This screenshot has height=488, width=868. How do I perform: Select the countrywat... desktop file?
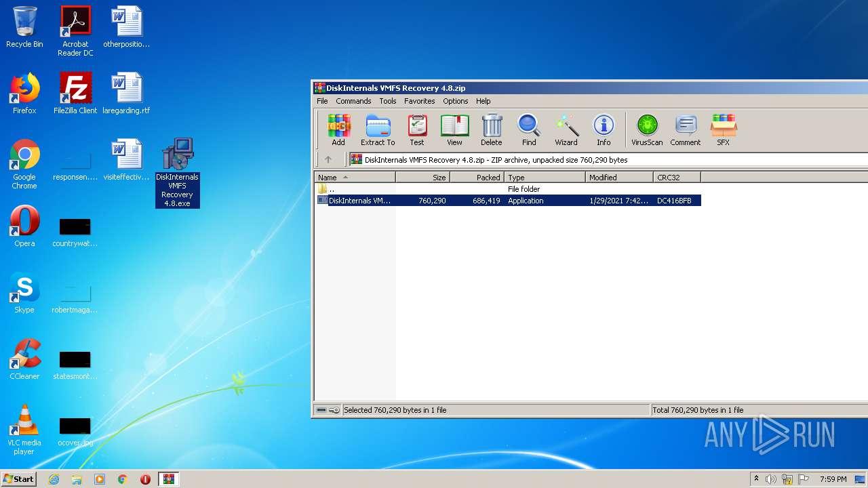(x=75, y=231)
